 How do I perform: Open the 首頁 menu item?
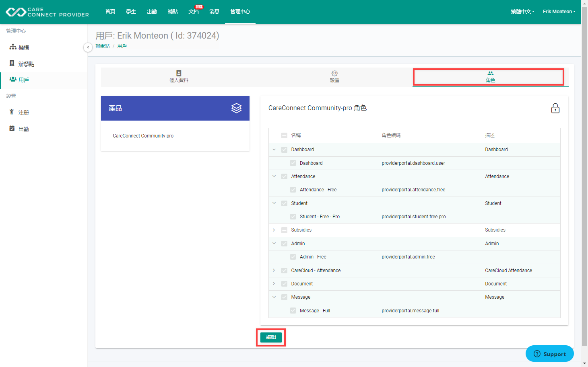(x=110, y=12)
